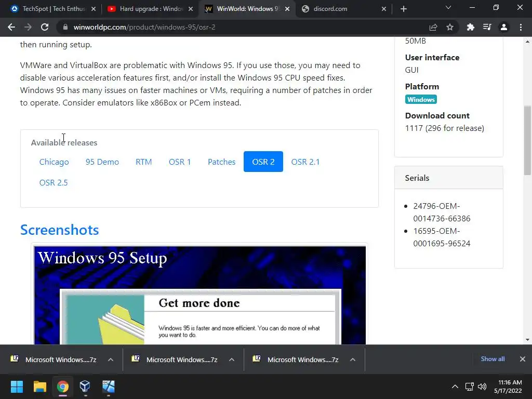Click Show all downloads
This screenshot has width=532, height=399.
(x=493, y=359)
